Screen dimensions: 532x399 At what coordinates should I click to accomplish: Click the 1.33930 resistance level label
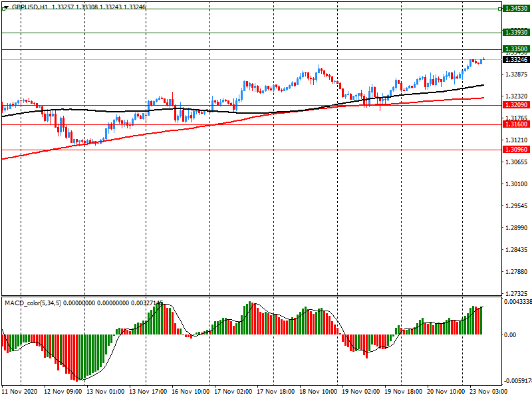pos(516,32)
